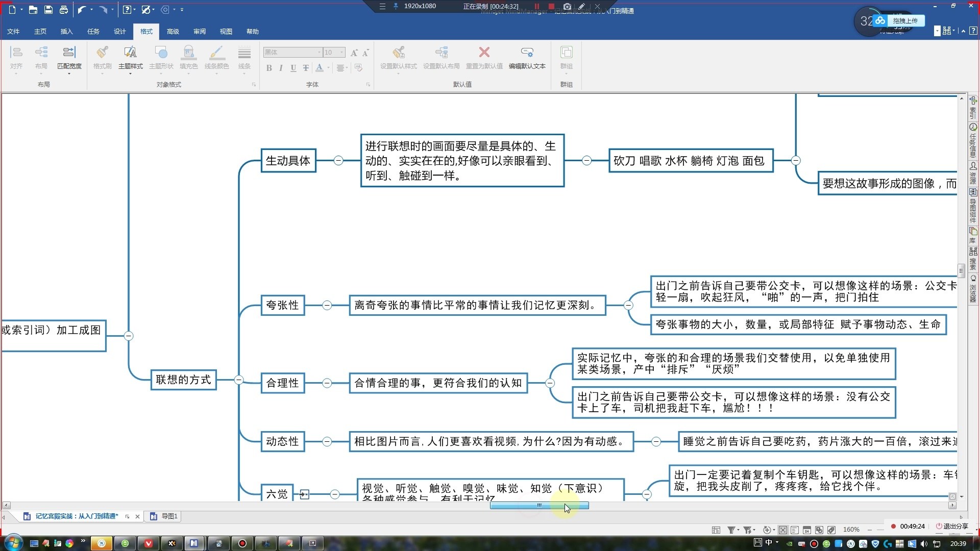
Task: Click the save disk icon in quick access toolbar
Action: click(x=48, y=10)
